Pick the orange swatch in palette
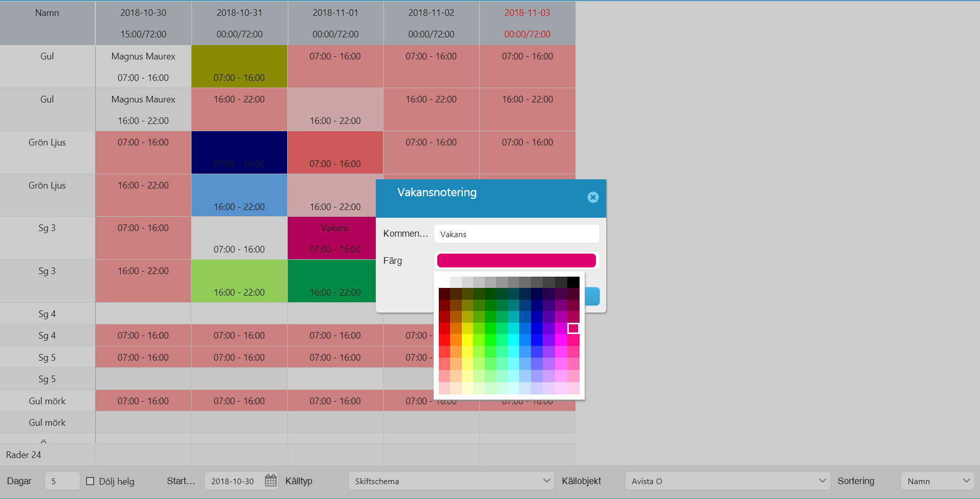The width and height of the screenshot is (980, 499). (x=456, y=340)
